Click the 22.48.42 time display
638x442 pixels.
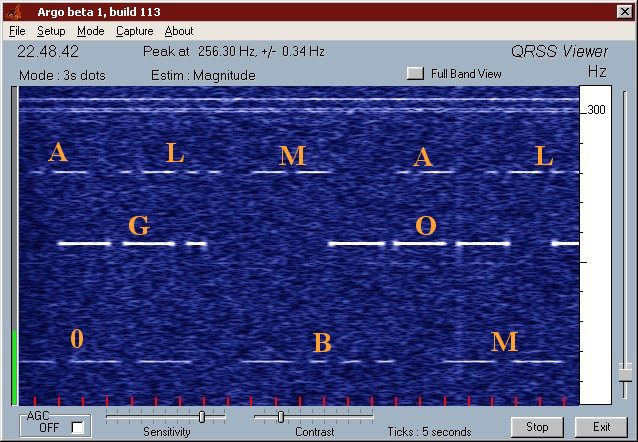tap(48, 52)
